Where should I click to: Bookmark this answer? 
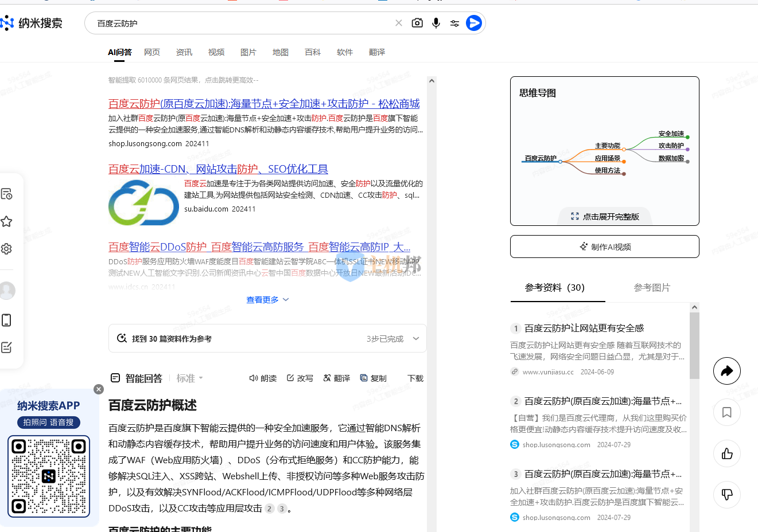coord(727,412)
